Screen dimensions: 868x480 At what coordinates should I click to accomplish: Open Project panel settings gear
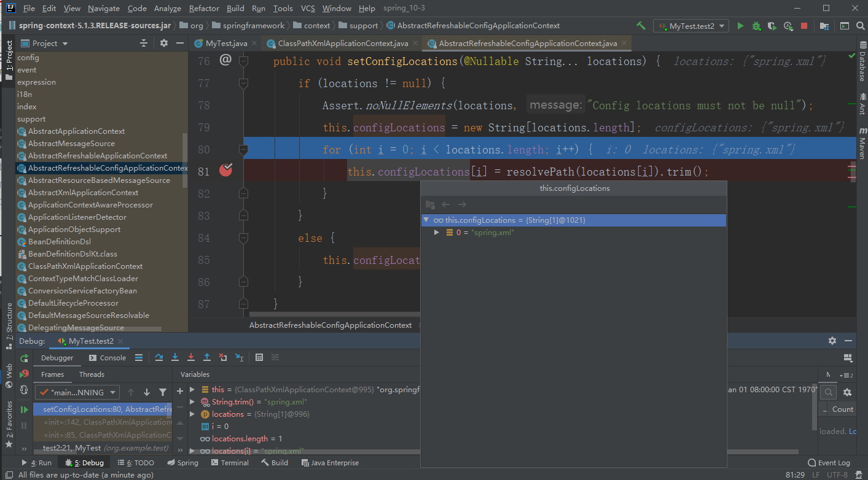[x=163, y=43]
